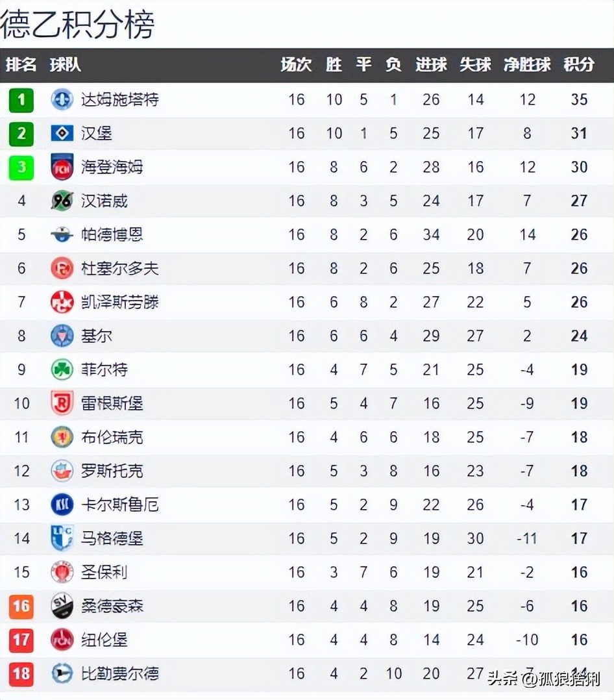Click the orange rank 16 badge
Viewport: 614px width, 700px height.
21,606
